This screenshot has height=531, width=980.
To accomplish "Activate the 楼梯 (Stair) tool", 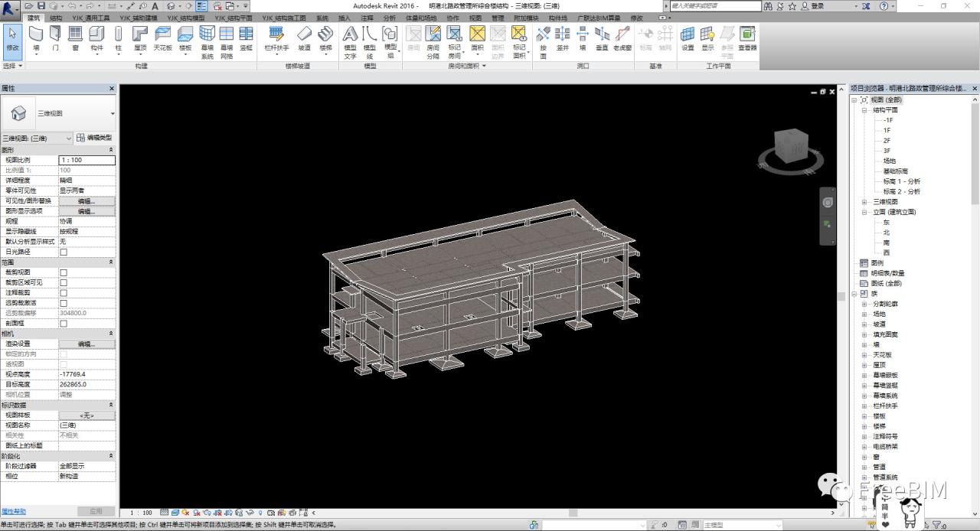I will [325, 38].
